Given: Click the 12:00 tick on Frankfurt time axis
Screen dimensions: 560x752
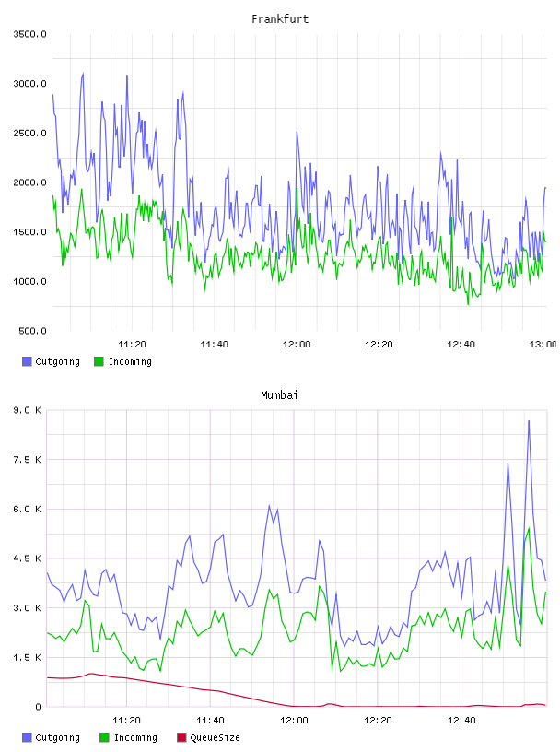Looking at the screenshot, I should click(x=297, y=345).
